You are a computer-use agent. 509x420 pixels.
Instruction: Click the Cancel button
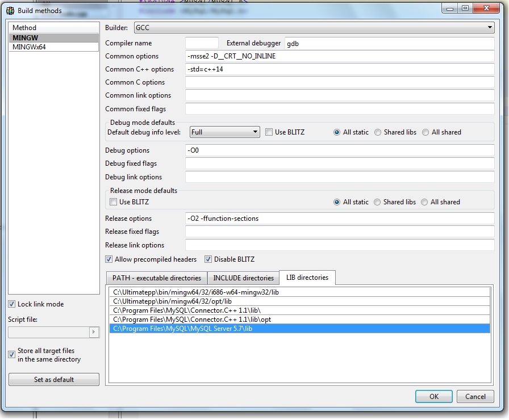click(475, 397)
